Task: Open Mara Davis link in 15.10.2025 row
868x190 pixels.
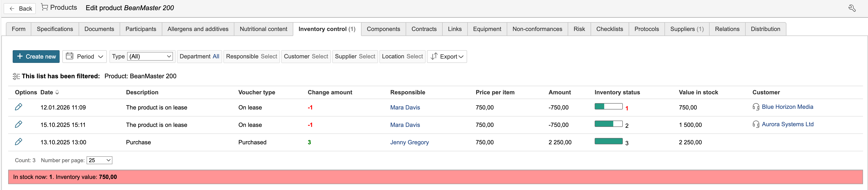Action: pyautogui.click(x=405, y=125)
